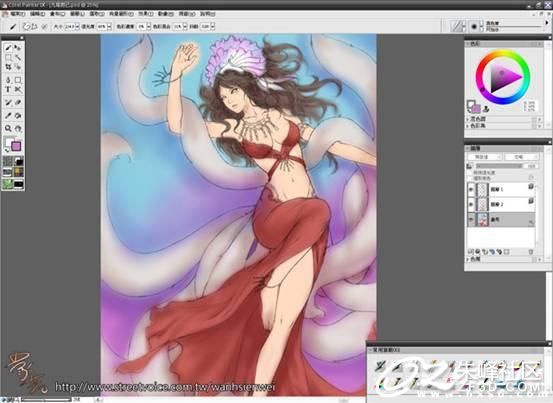
Task: Select the Magic Wand tool
Action: [x=18, y=57]
